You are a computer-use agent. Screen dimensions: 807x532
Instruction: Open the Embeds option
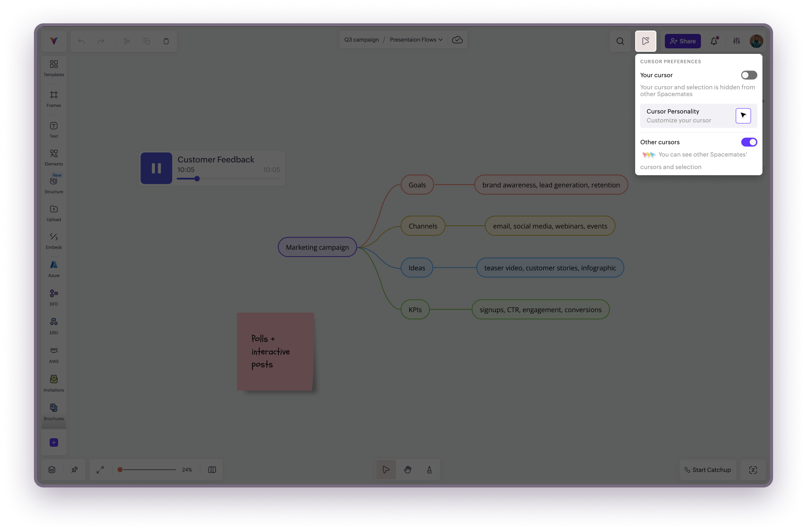click(54, 241)
